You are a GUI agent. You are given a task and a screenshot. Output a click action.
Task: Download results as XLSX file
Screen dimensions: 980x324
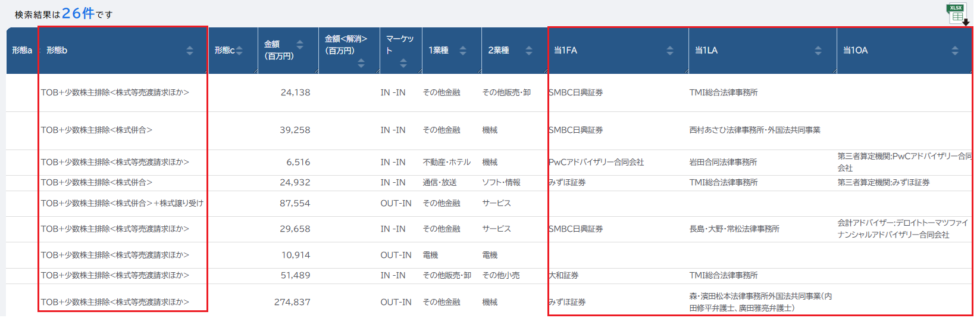pos(957,14)
